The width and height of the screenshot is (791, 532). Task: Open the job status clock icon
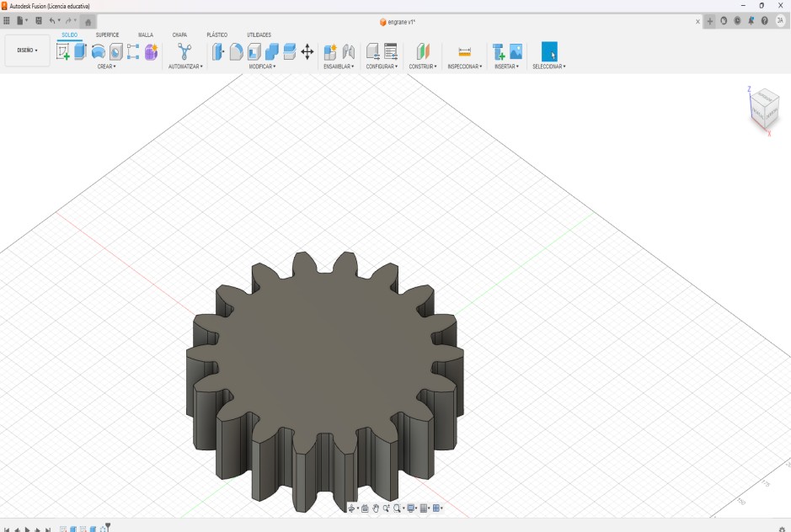(x=738, y=21)
